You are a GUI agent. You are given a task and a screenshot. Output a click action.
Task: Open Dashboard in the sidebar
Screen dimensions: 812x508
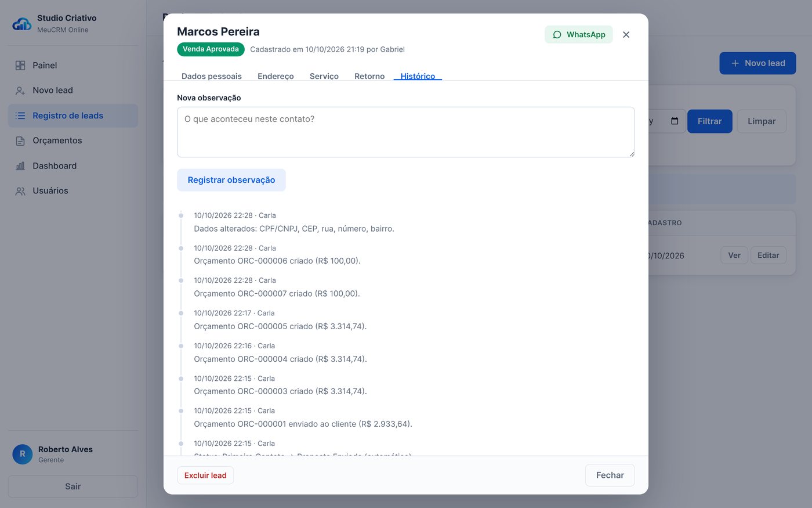click(73, 166)
